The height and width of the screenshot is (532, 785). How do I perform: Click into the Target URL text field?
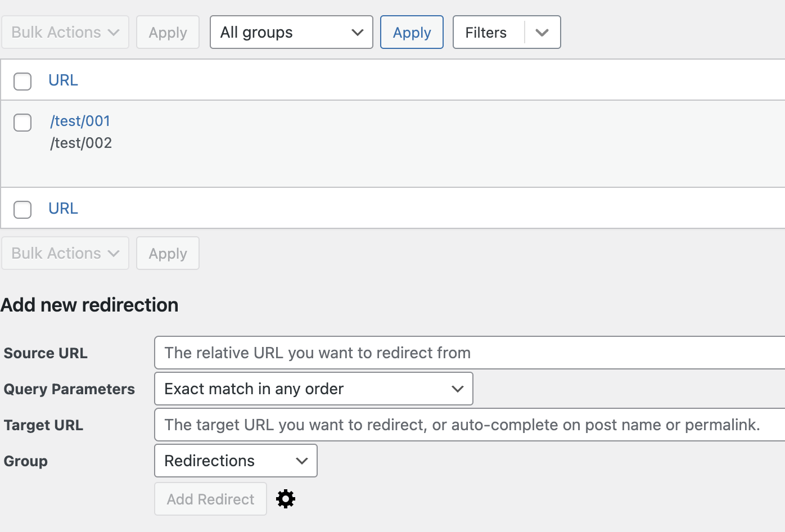coord(469,425)
